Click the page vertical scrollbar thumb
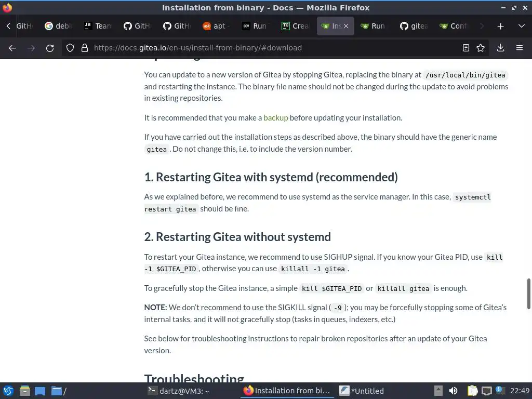Viewport: 532px width, 399px height. tap(528, 294)
